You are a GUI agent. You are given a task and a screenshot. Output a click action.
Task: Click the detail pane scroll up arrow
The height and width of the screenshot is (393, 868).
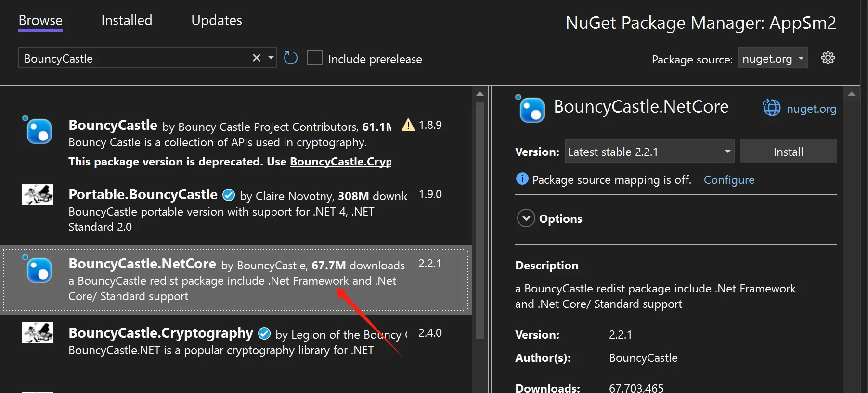pyautogui.click(x=851, y=94)
